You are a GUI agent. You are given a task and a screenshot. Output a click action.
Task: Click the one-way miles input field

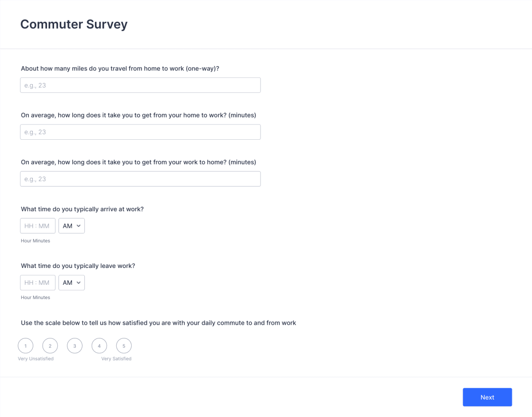coord(140,85)
